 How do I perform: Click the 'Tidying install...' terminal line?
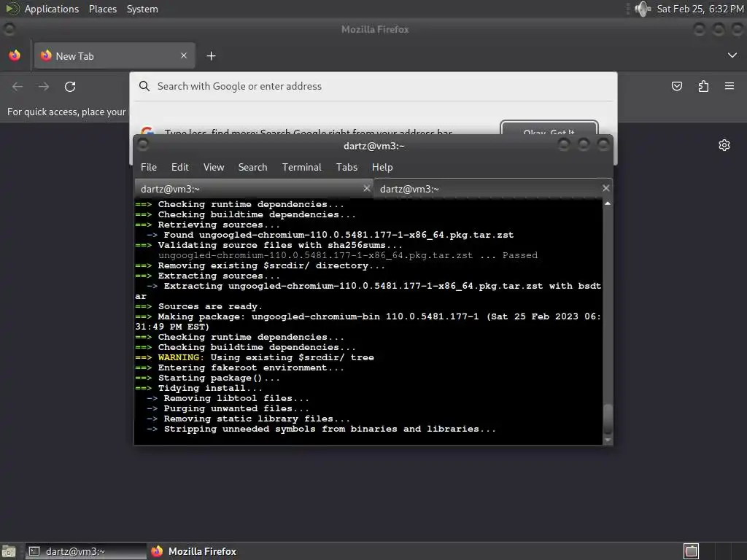pyautogui.click(x=198, y=388)
